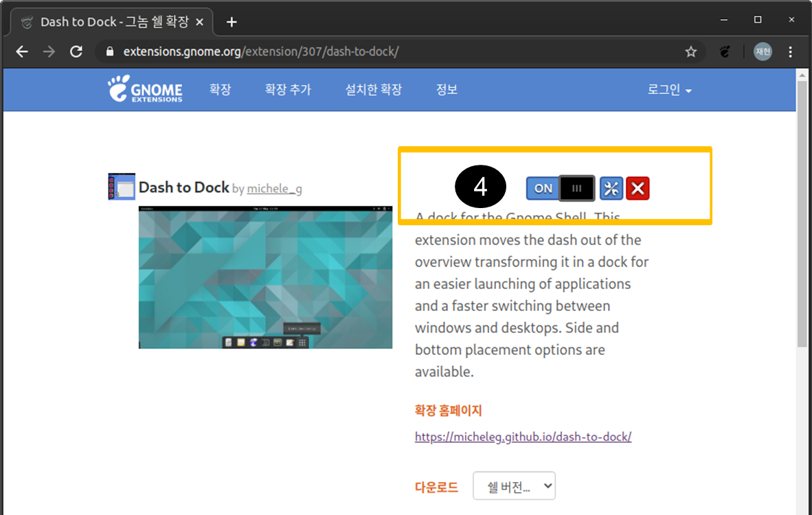The height and width of the screenshot is (515, 812).
Task: Switch to the Dash to Dock tab
Action: tap(111, 22)
